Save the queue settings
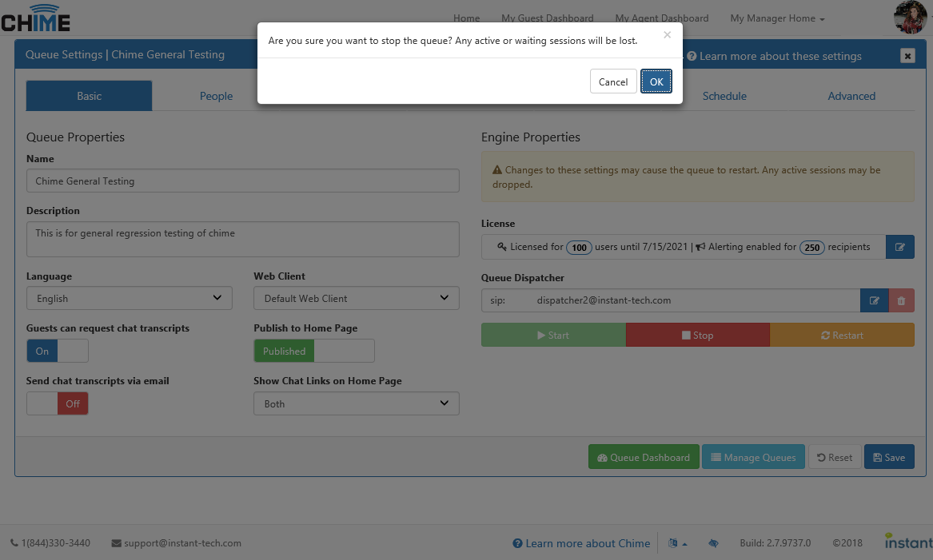 pos(889,457)
